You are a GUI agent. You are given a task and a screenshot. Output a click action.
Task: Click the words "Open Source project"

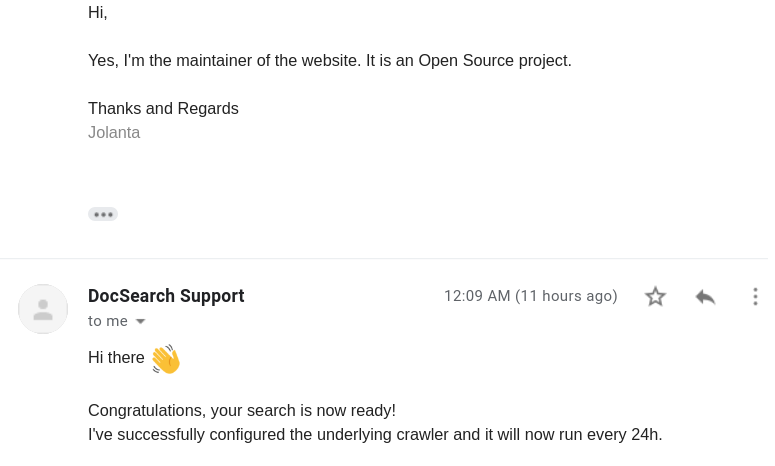tap(494, 60)
